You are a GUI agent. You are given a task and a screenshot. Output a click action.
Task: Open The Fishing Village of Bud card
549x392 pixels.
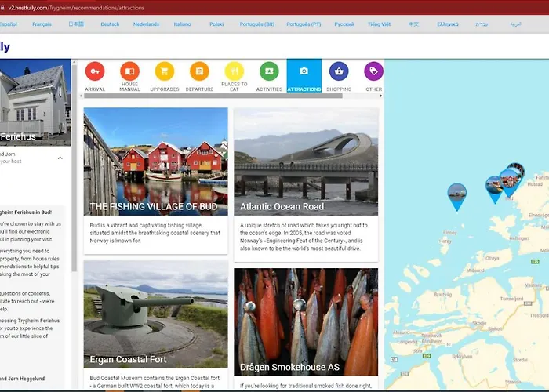pos(155,180)
